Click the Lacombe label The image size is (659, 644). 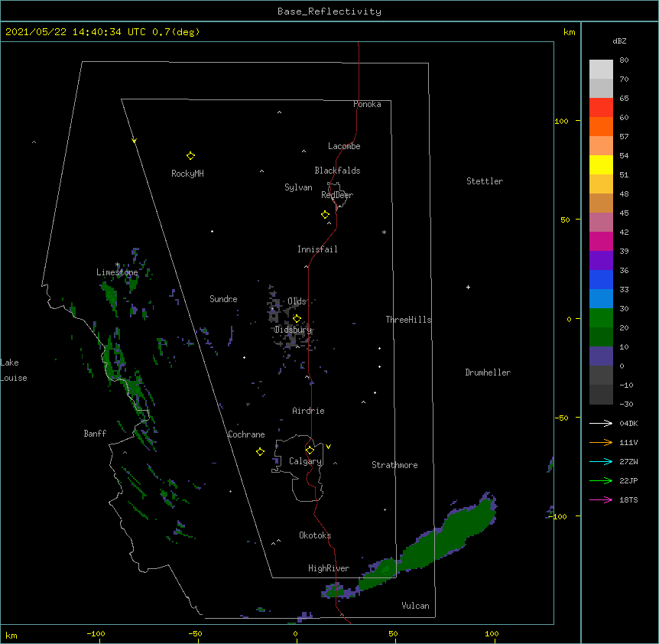344,146
